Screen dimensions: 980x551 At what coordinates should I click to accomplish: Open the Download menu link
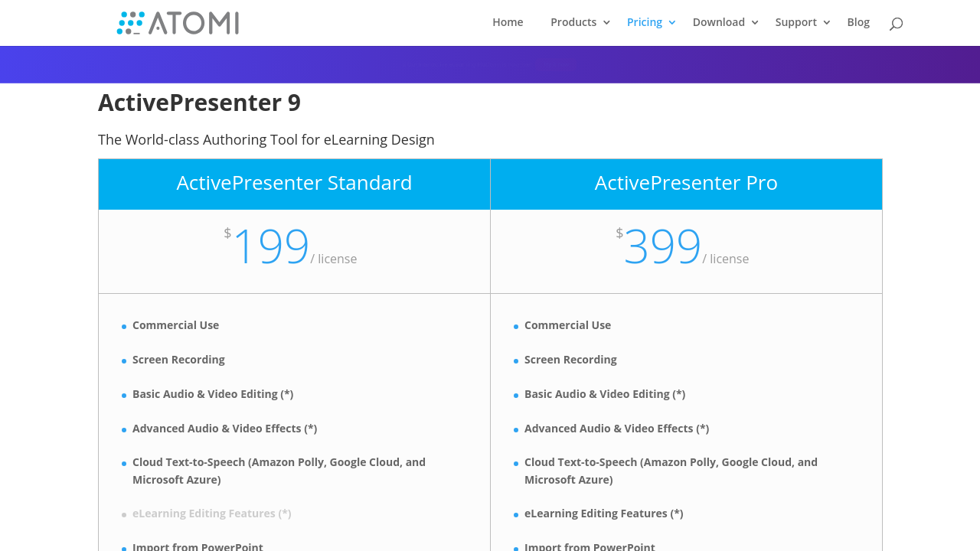pyautogui.click(x=718, y=22)
